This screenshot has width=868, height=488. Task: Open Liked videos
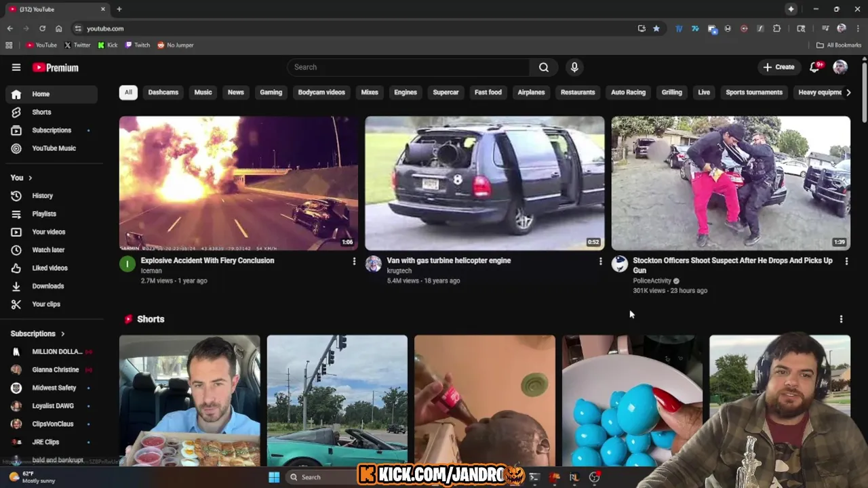[52, 268]
